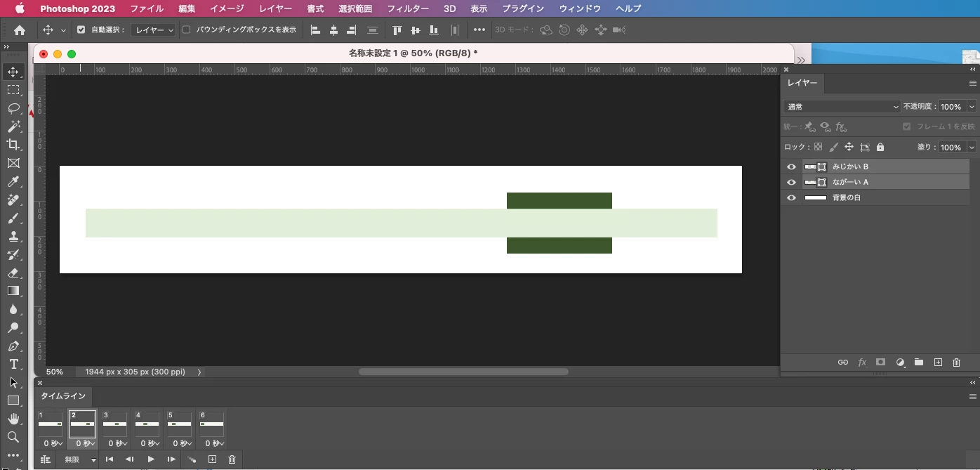
Task: Create new layer in Layers panel
Action: click(x=938, y=363)
